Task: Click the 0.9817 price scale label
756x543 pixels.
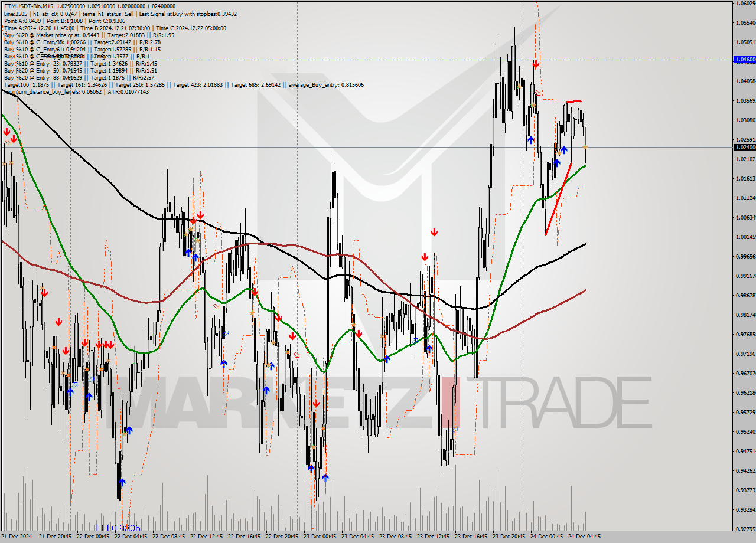Action: pyautogui.click(x=745, y=315)
